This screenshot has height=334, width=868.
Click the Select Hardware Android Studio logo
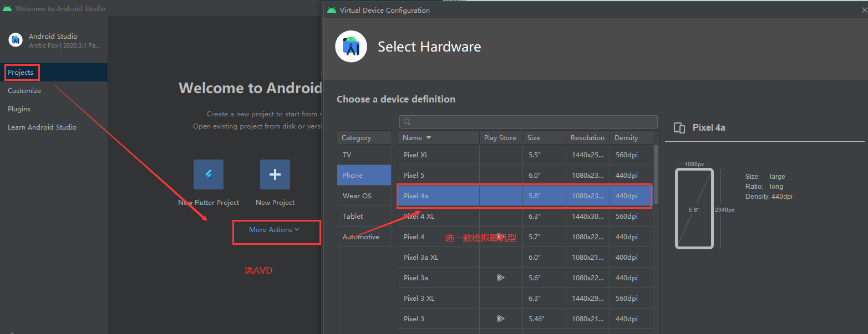351,47
